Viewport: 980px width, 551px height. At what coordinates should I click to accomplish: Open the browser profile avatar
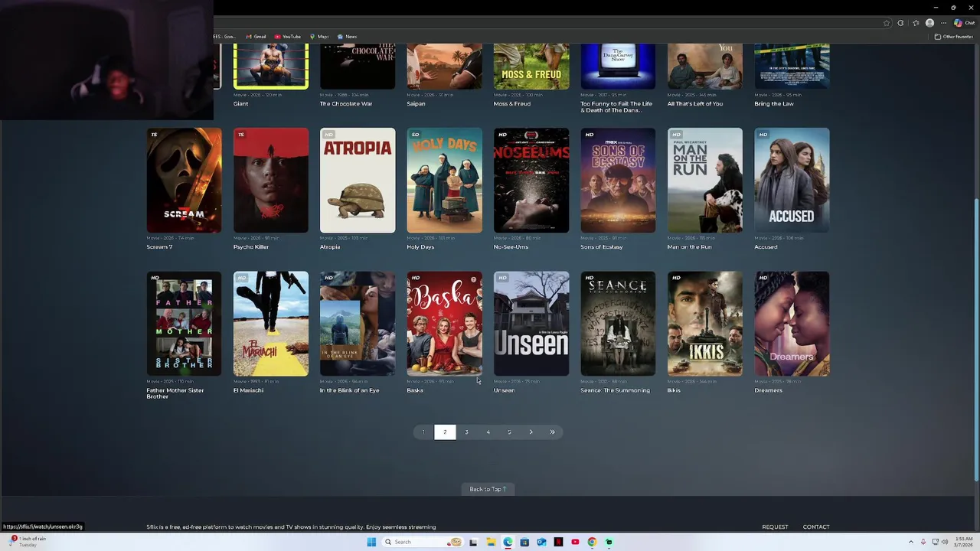(929, 23)
